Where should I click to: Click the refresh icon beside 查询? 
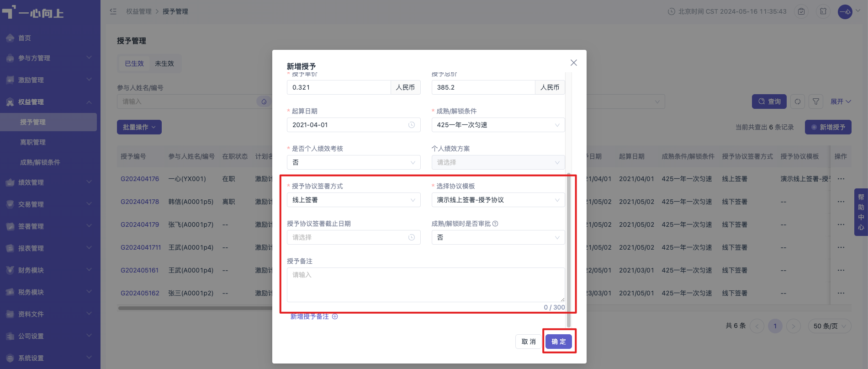798,102
